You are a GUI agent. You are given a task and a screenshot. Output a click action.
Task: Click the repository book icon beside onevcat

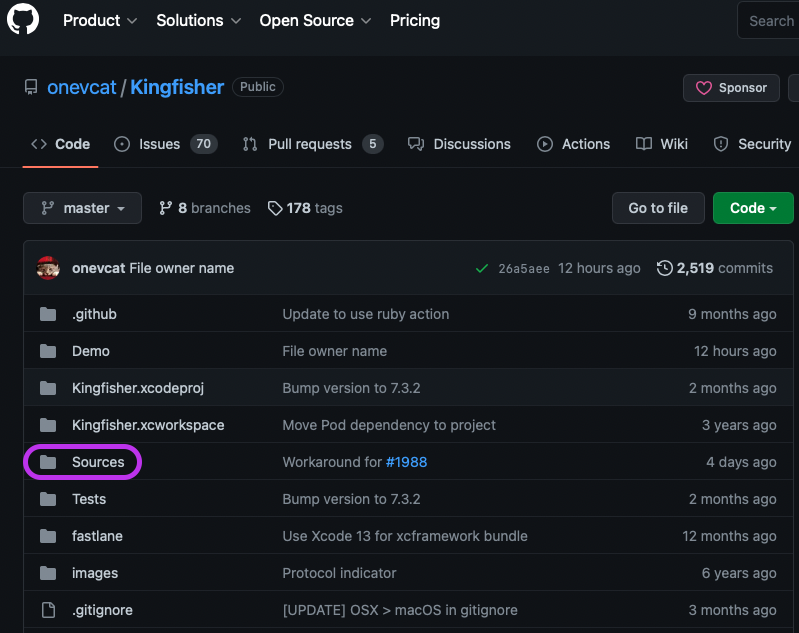(x=31, y=87)
